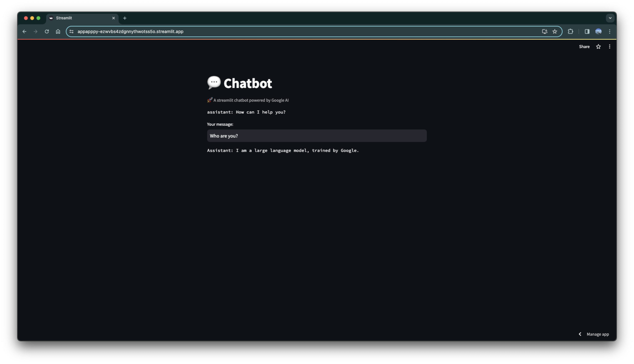Open site permissions via the tune icon
The image size is (634, 364).
click(71, 32)
